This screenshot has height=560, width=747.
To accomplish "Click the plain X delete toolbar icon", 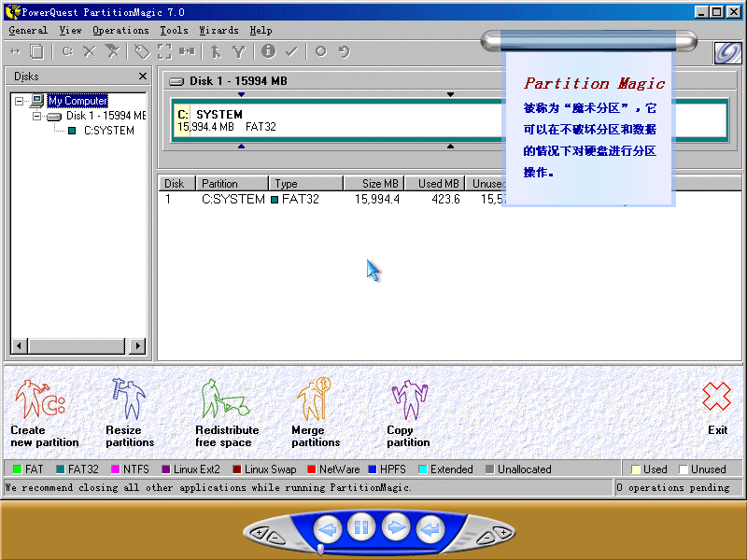I will [x=90, y=51].
